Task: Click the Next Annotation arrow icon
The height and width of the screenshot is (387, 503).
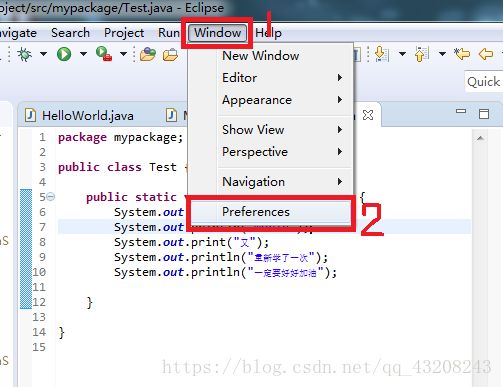Action: pyautogui.click(x=381, y=54)
